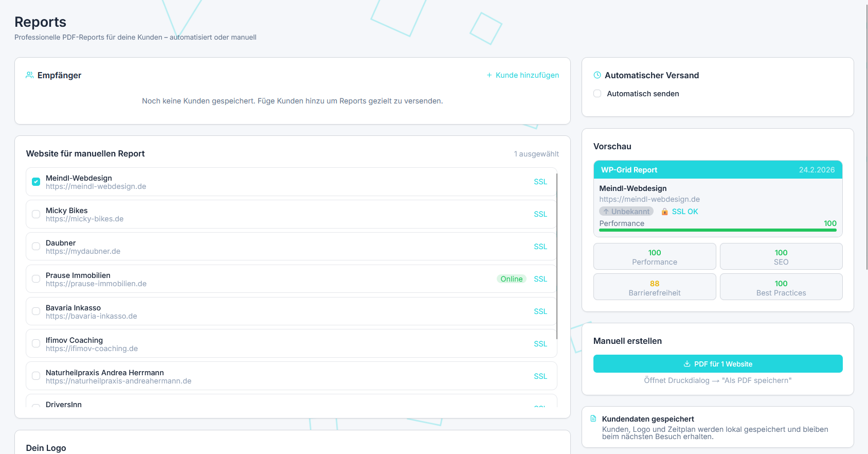Click the Online status badge for Prause Immobilien
The width and height of the screenshot is (868, 454).
point(511,279)
